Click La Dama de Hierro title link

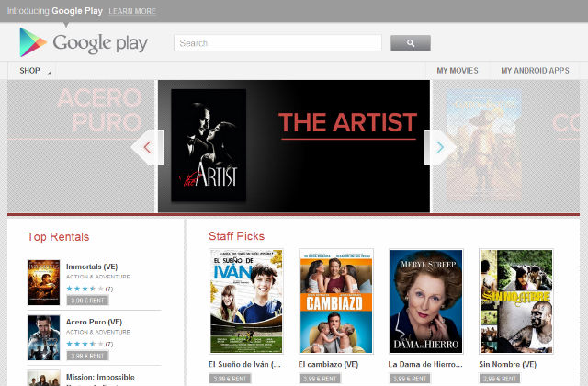click(x=425, y=364)
